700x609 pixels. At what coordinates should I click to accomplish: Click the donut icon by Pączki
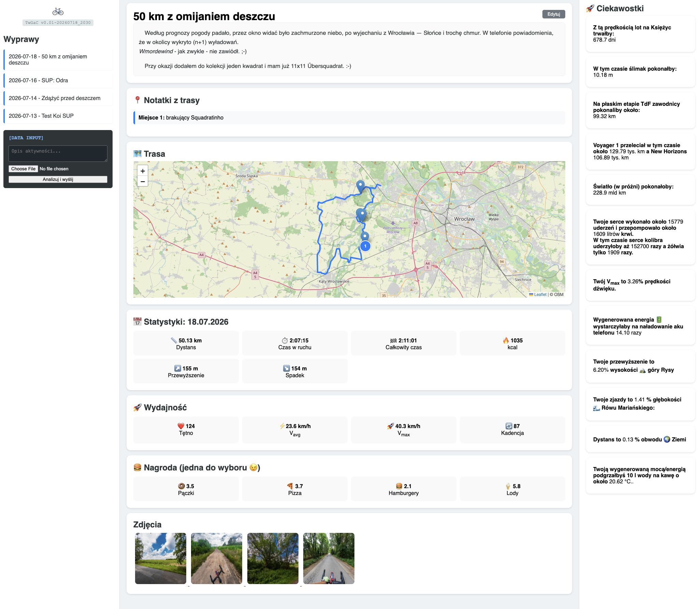181,486
